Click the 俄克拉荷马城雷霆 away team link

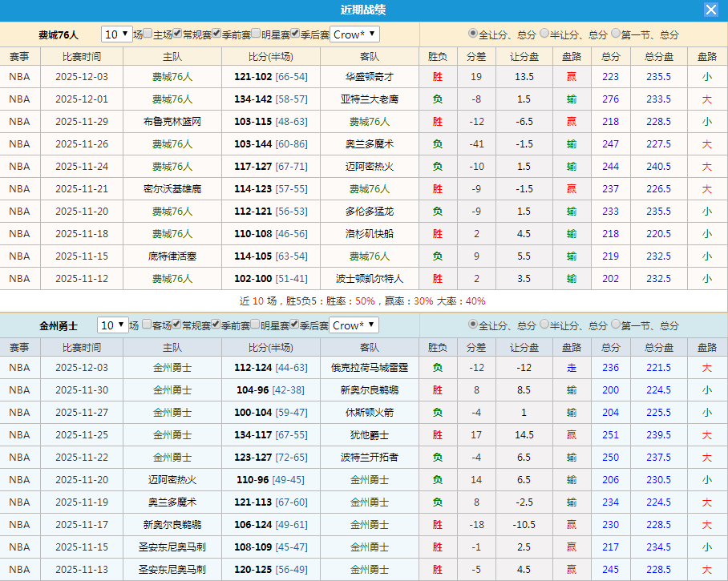click(370, 367)
